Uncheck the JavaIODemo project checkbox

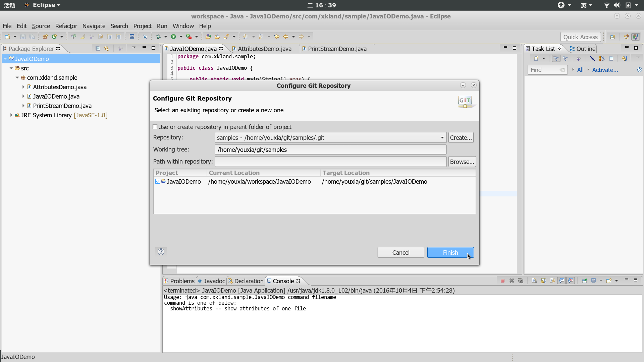click(158, 181)
